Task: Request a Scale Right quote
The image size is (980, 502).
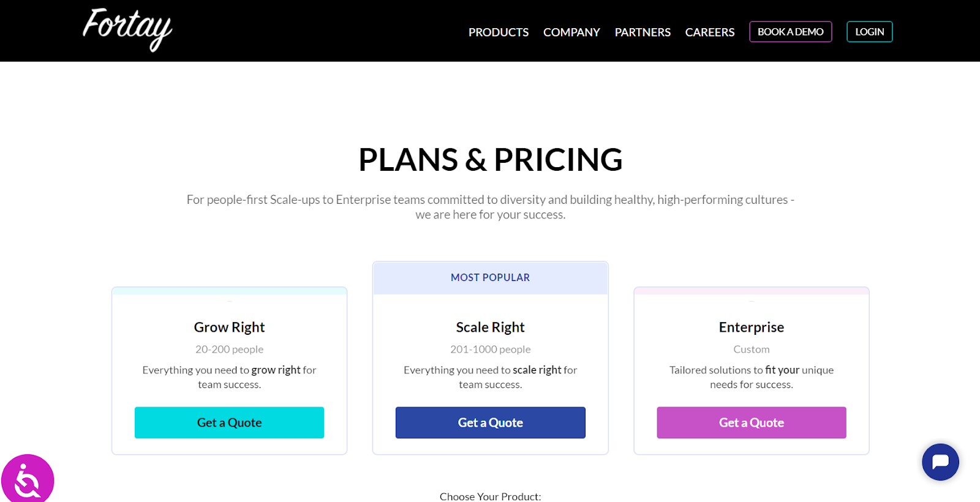Action: tap(490, 422)
